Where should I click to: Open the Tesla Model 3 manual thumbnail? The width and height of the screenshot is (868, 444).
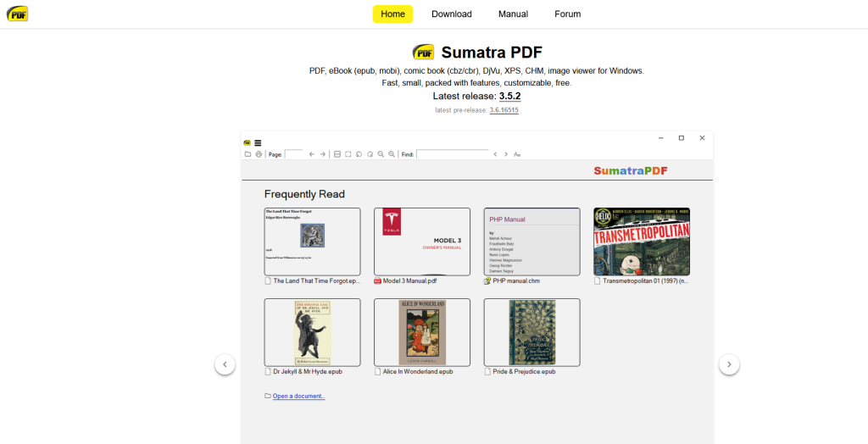422,242
